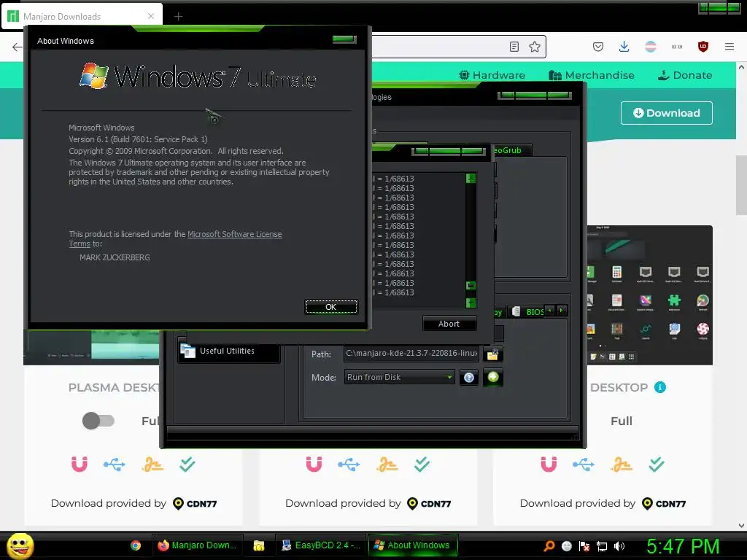Click the middle card checksum checkmark icon
Viewport: 747px width, 560px height.
422,464
